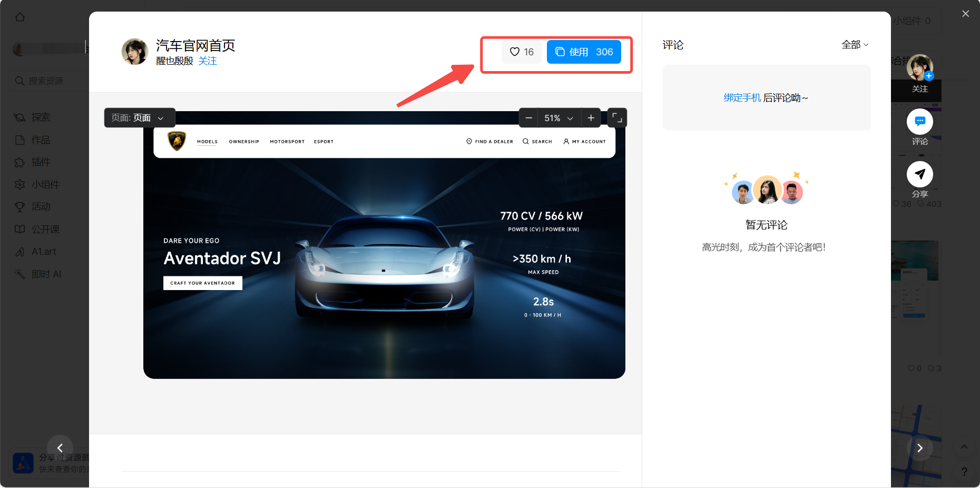The width and height of the screenshot is (980, 488).
Task: Click the 搜索资源 search field
Action: coord(48,81)
